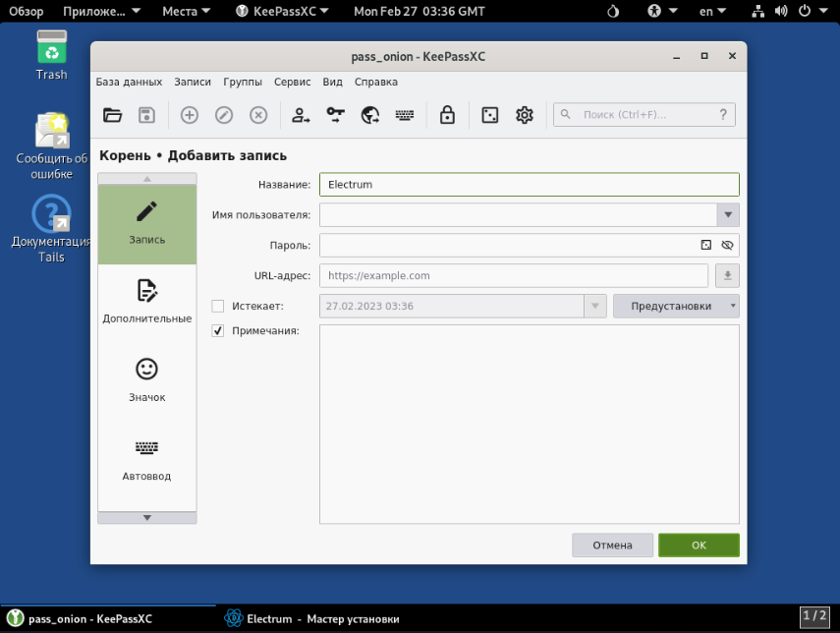Image resolution: width=840 pixels, height=633 pixels.
Task: Open settings via the gear icon
Action: [525, 115]
